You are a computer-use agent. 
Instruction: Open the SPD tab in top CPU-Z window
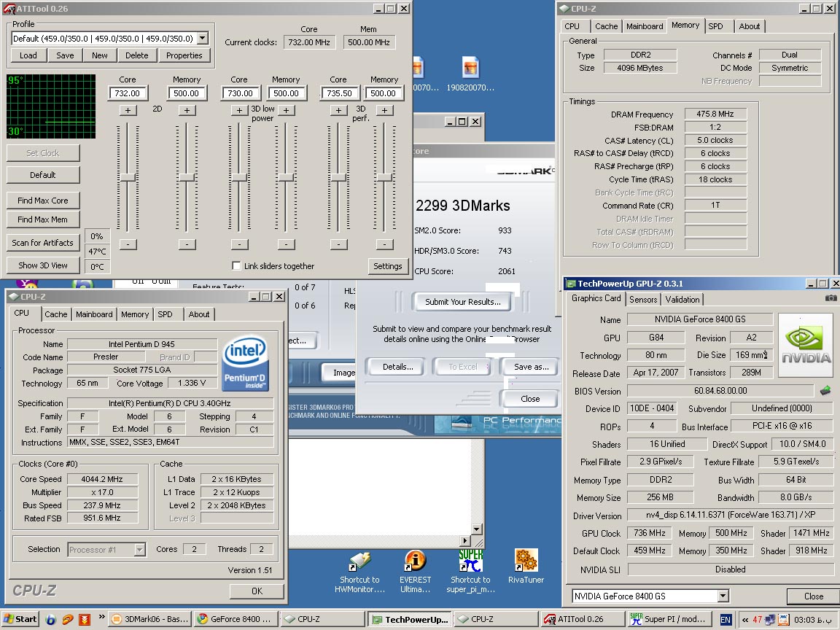coord(715,26)
